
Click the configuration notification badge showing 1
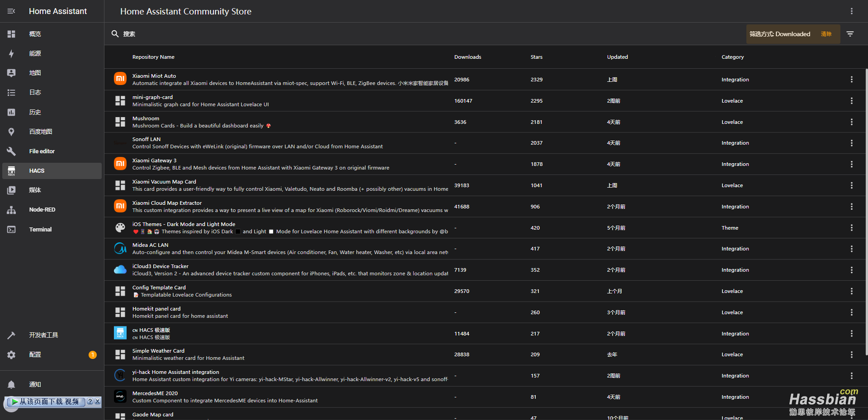coord(92,355)
